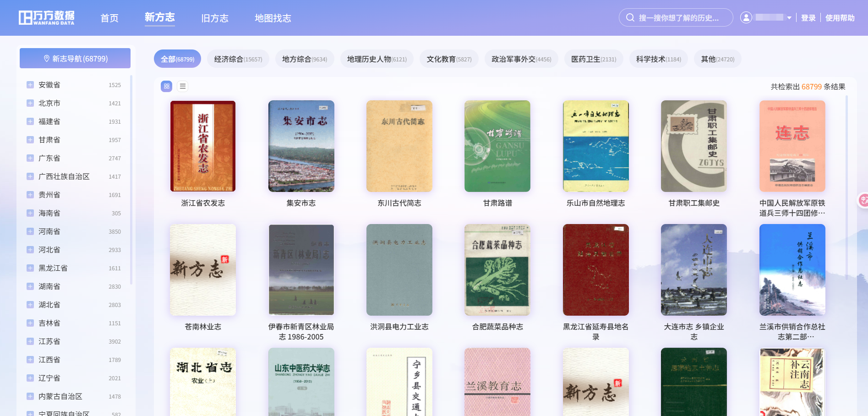Image resolution: width=868 pixels, height=416 pixels.
Task: Open 使用帮助 help link
Action: pyautogui.click(x=840, y=18)
